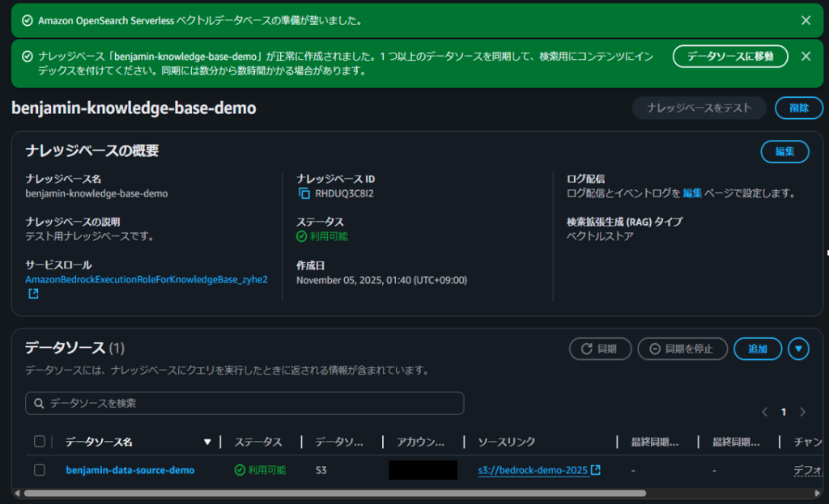Image resolution: width=829 pixels, height=504 pixels.
Task: Click the 追加 button for data sources
Action: [757, 349]
